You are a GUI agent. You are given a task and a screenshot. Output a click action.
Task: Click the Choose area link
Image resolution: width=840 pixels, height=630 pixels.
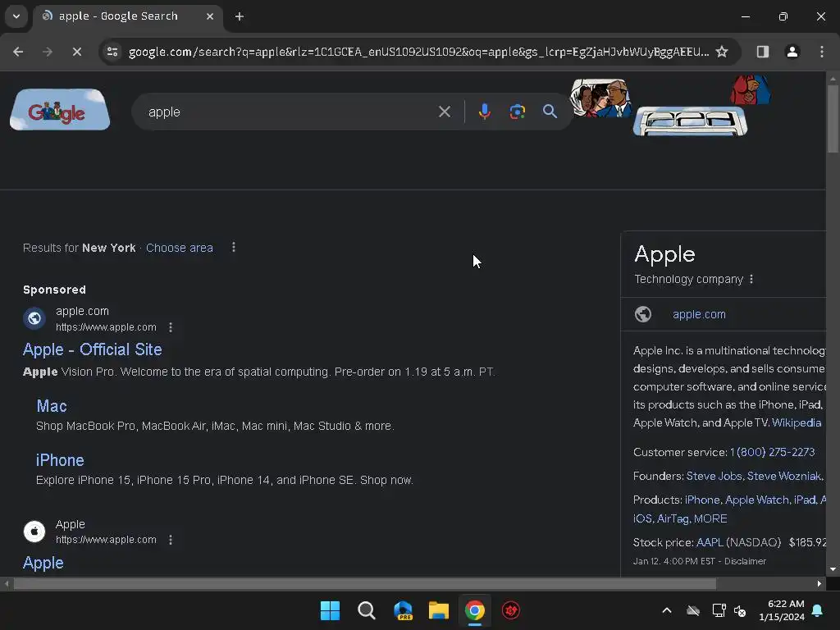click(180, 248)
